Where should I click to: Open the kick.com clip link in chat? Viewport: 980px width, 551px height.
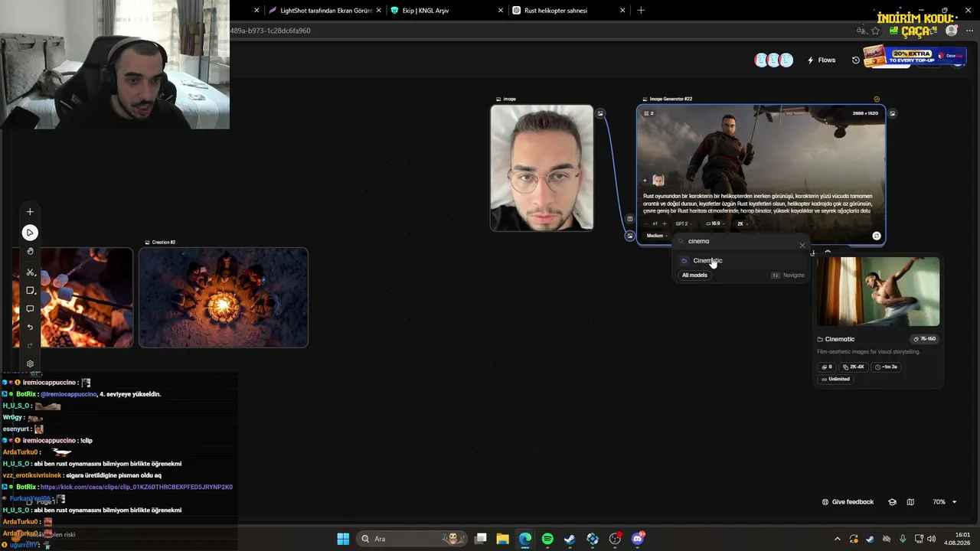[136, 487]
